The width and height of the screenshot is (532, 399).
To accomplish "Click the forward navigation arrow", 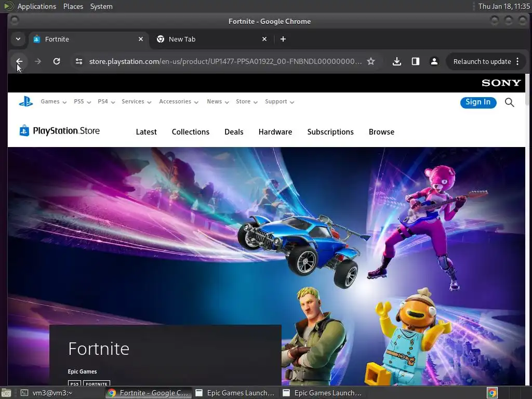I will [x=38, y=61].
